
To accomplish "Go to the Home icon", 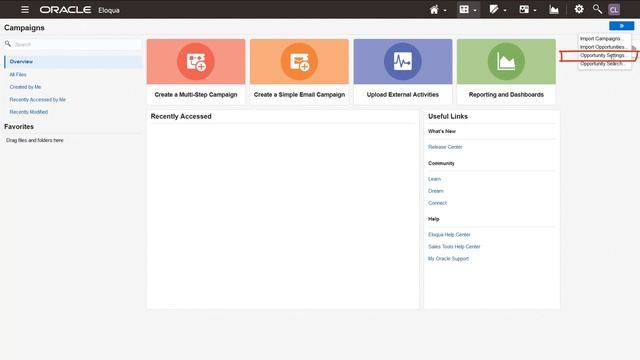I will click(x=434, y=10).
